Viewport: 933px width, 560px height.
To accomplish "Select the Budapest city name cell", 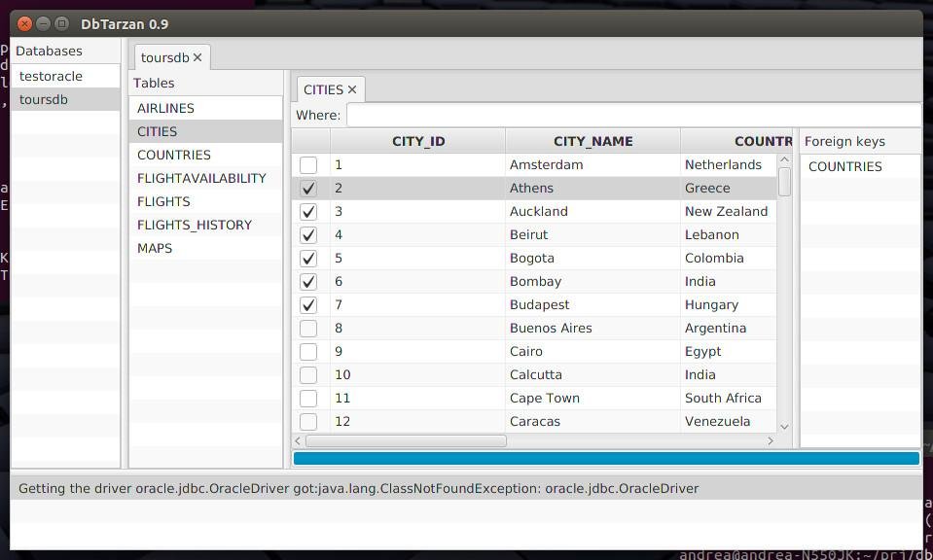I will pyautogui.click(x=592, y=305).
